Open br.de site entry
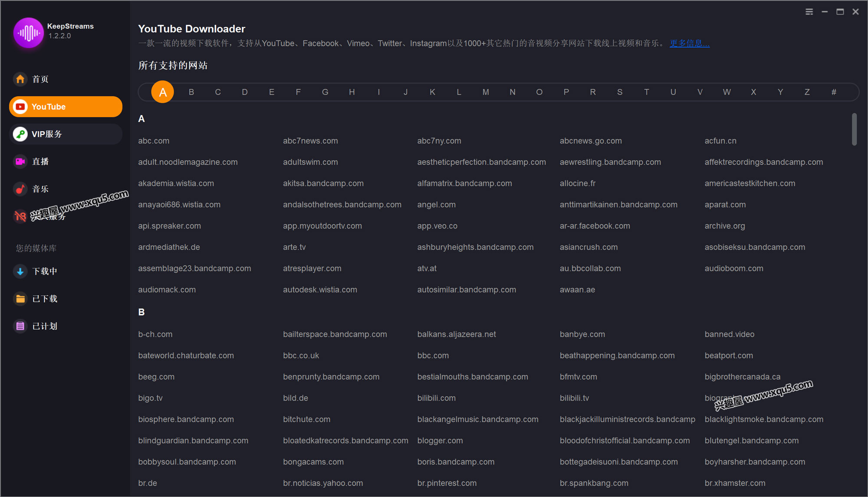Image resolution: width=868 pixels, height=497 pixels. (x=148, y=483)
